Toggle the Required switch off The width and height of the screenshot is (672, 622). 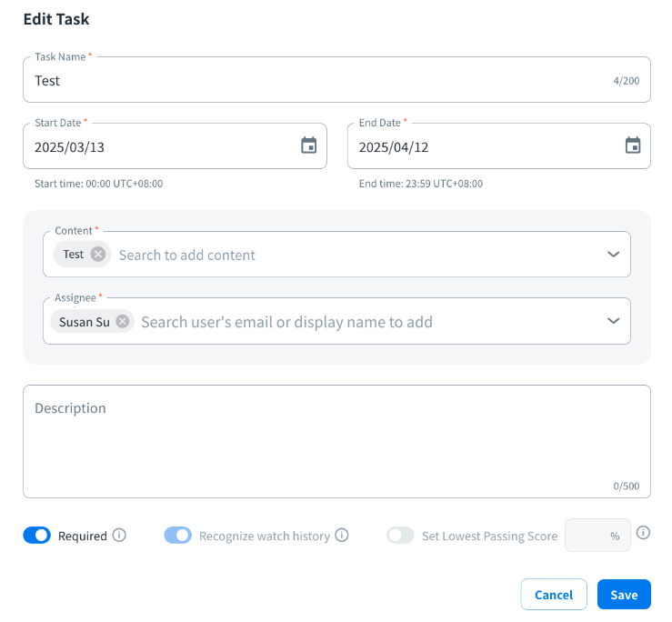36,536
